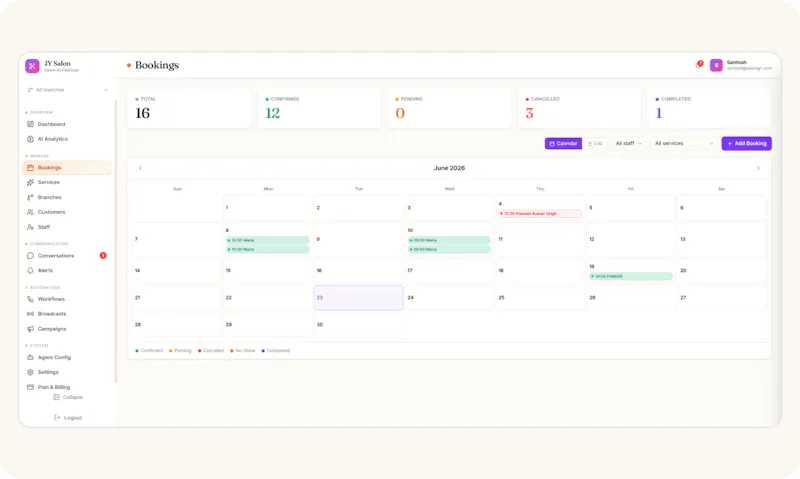
Task: Click the Staff icon in sidebar
Action: coord(30,227)
